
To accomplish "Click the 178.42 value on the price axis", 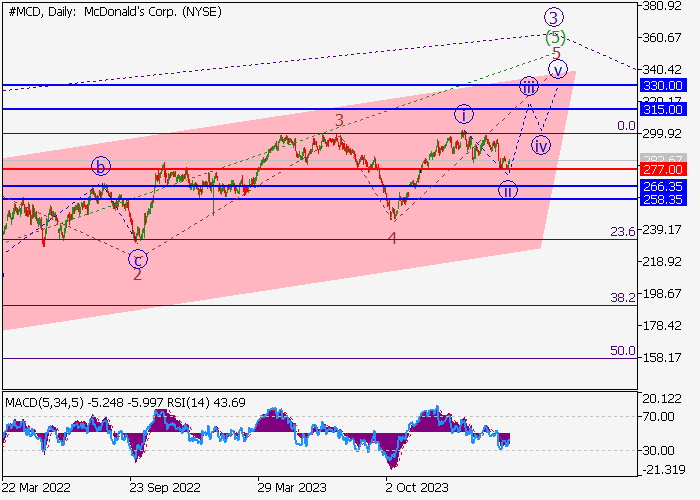I will point(662,326).
